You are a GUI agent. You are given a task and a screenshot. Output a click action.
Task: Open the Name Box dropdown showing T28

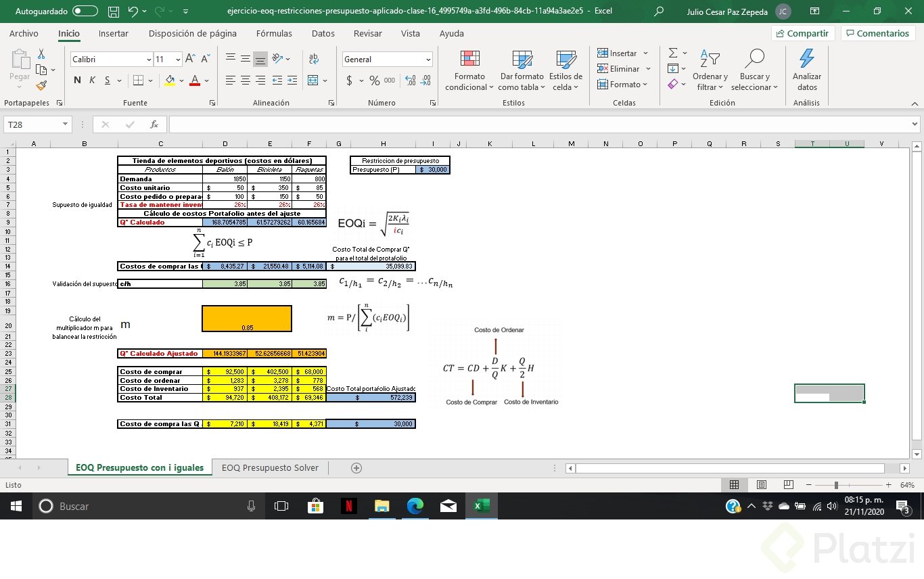click(64, 124)
